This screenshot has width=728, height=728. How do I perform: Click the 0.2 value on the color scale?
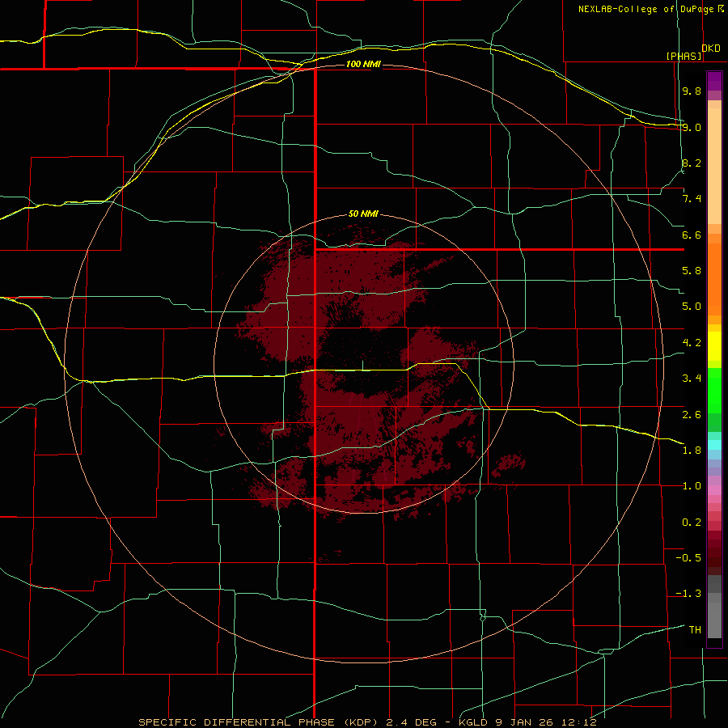coord(692,523)
